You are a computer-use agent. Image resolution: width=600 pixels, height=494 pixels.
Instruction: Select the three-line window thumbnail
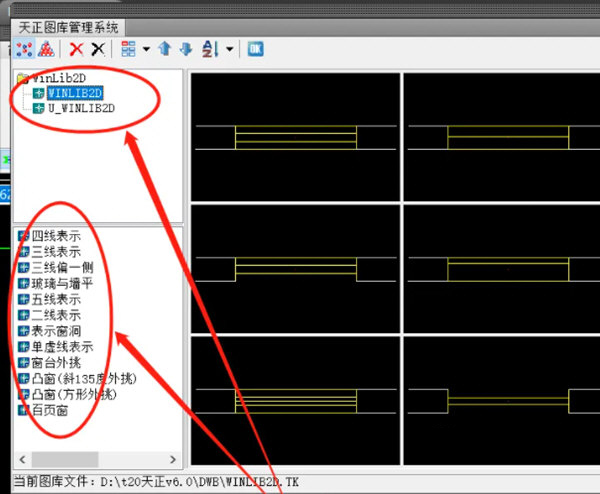click(502, 137)
